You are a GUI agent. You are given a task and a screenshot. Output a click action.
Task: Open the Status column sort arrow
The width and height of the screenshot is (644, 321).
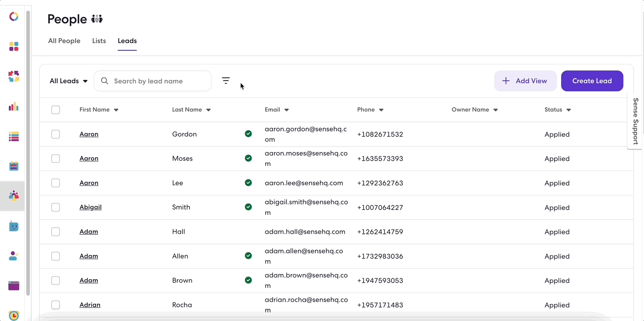[569, 110]
